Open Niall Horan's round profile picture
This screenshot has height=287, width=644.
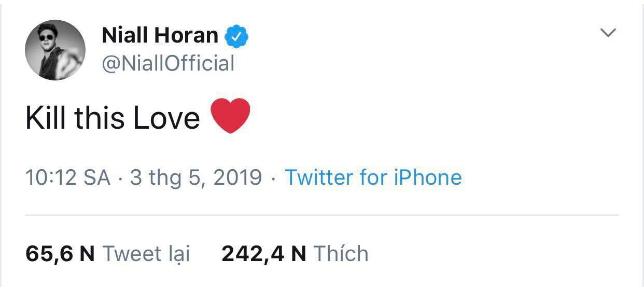tap(55, 50)
